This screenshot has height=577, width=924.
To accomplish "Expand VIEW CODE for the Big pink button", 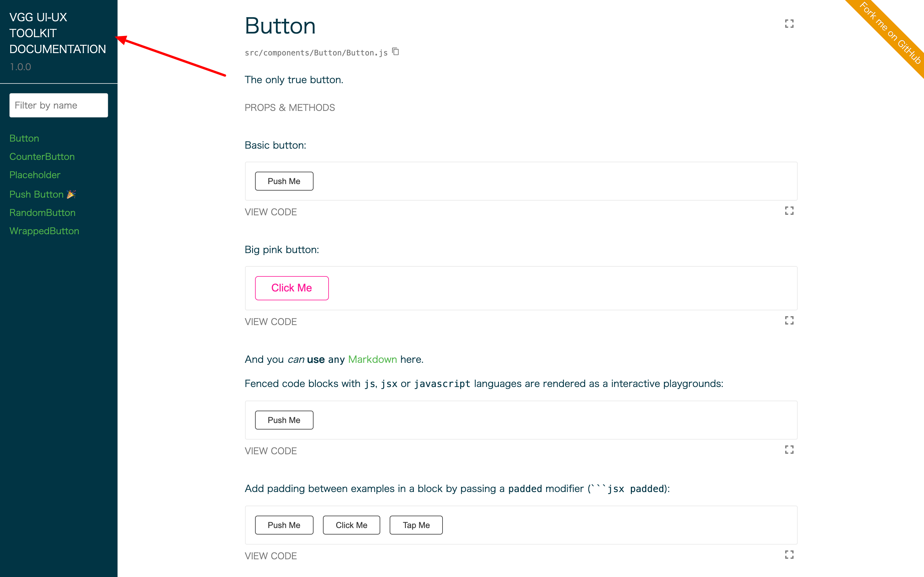I will point(271,321).
